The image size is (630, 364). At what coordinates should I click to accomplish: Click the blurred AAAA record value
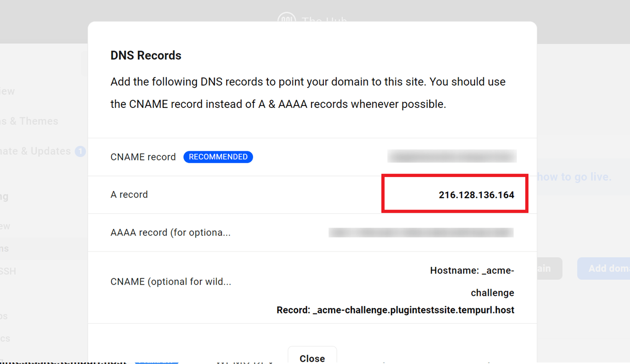coord(421,232)
